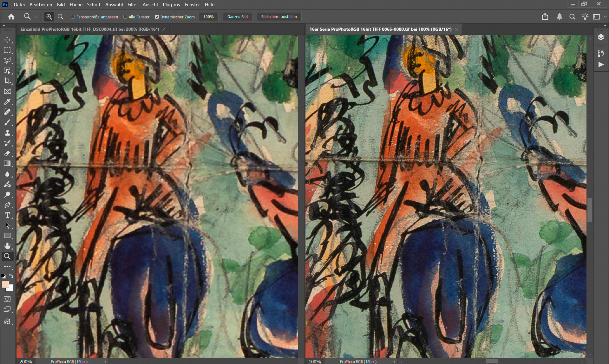This screenshot has width=609, height=364.
Task: Expand status bar arrow in the Einzelbild window
Action: point(105,361)
